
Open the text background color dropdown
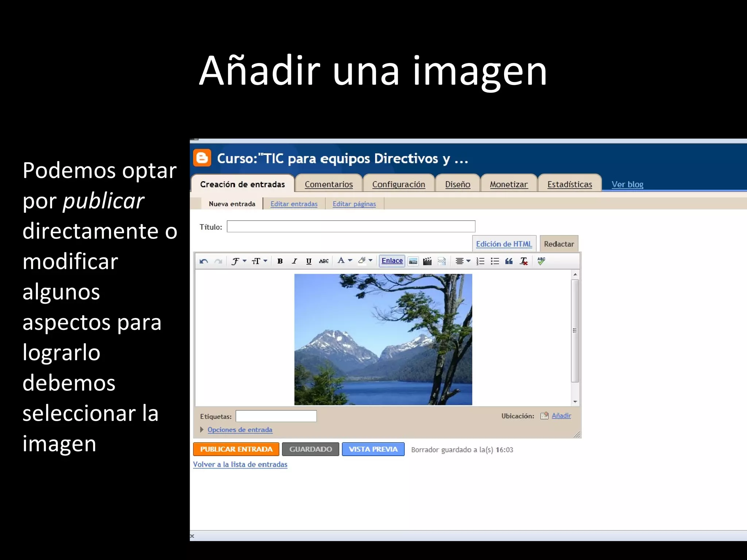(x=365, y=261)
